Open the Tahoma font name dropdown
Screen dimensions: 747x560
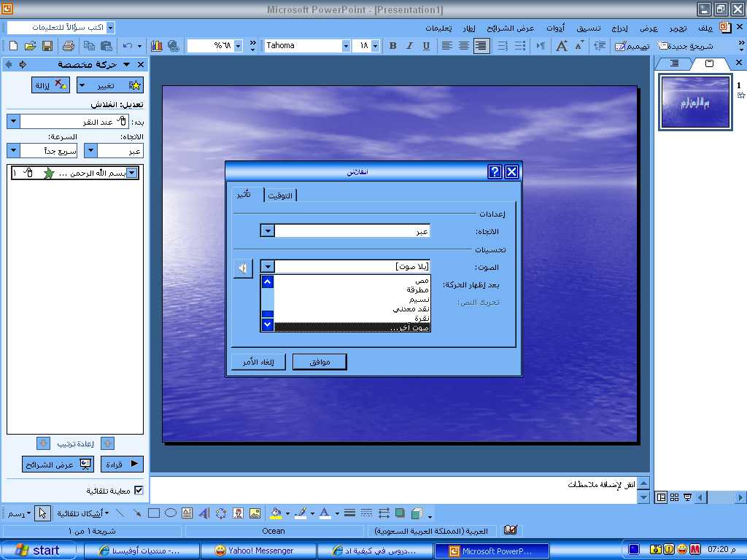point(346,46)
